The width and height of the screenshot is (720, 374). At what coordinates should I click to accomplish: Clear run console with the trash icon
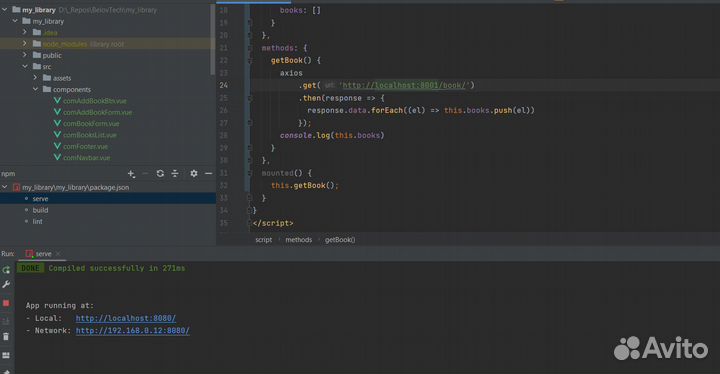(x=6, y=337)
